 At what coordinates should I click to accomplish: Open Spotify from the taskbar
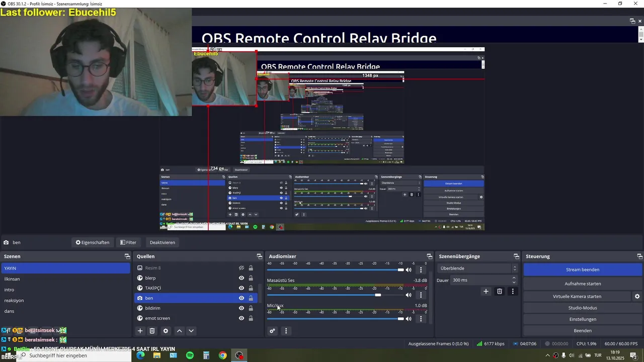190,355
